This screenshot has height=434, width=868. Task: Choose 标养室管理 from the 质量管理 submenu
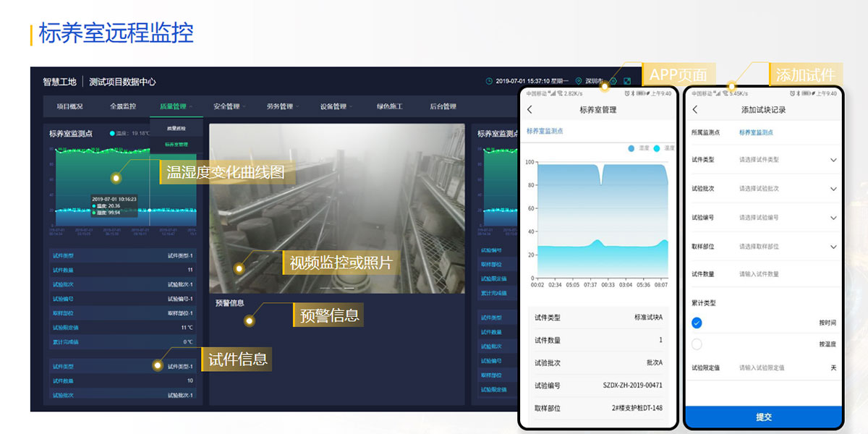[x=176, y=144]
